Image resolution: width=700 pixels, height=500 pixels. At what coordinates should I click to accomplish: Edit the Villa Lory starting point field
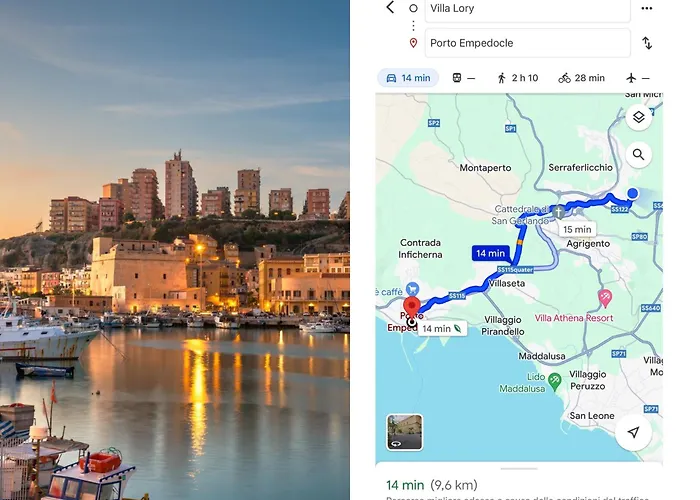pos(526,9)
